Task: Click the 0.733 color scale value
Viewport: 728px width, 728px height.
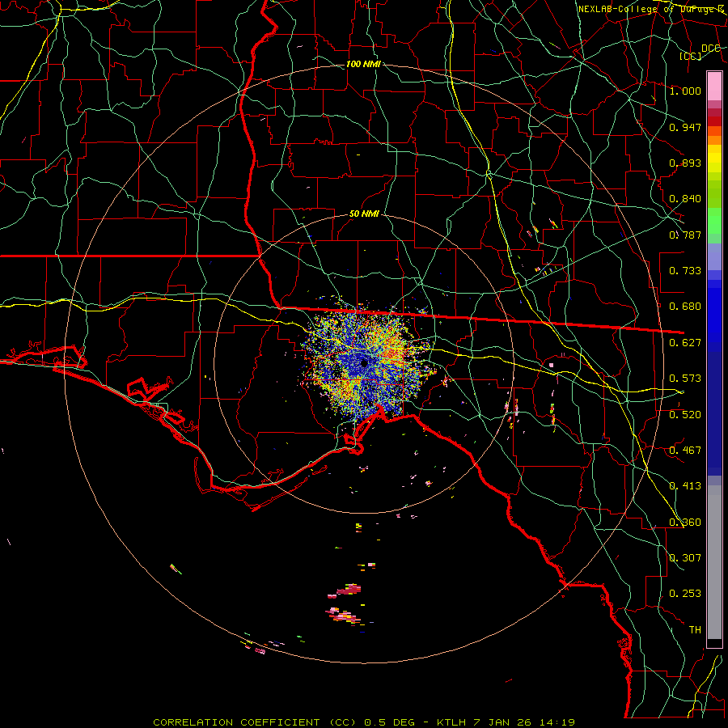Action: pos(685,270)
